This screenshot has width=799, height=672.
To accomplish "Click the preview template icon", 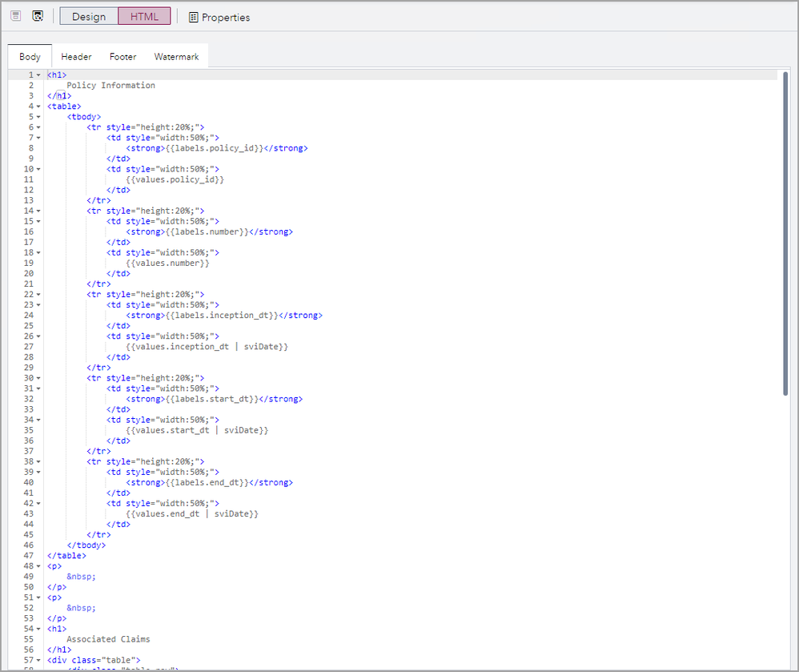I will coord(38,16).
